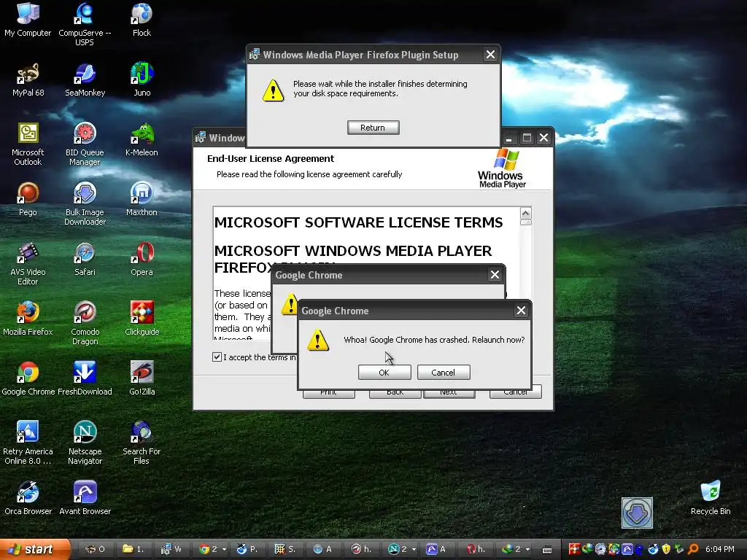The height and width of the screenshot is (560, 747).
Task: Switch to the Pego 'P.' taskbar button
Action: (x=247, y=550)
